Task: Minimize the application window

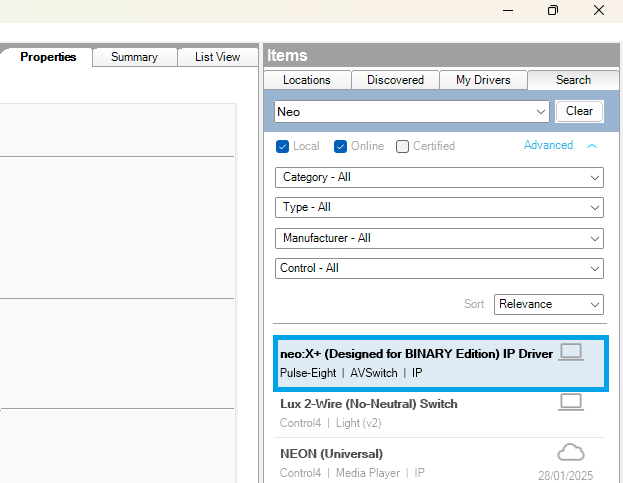Action: click(x=508, y=10)
